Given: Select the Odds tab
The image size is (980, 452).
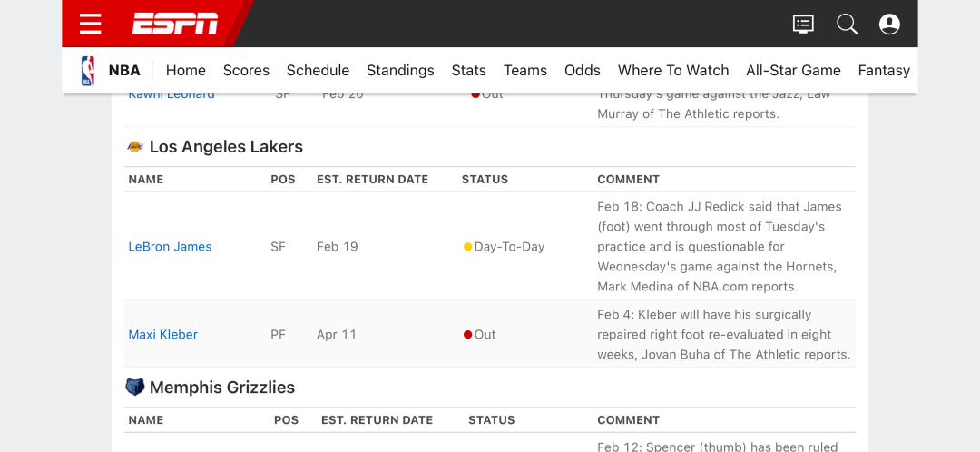Looking at the screenshot, I should click(583, 71).
